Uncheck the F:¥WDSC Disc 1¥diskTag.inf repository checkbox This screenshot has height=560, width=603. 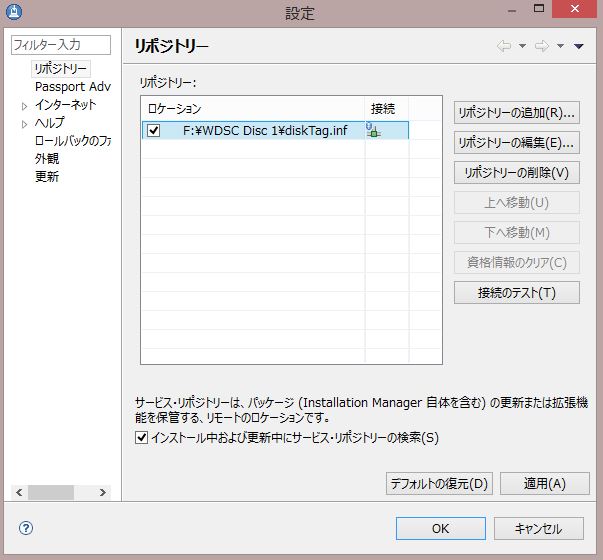[x=153, y=130]
